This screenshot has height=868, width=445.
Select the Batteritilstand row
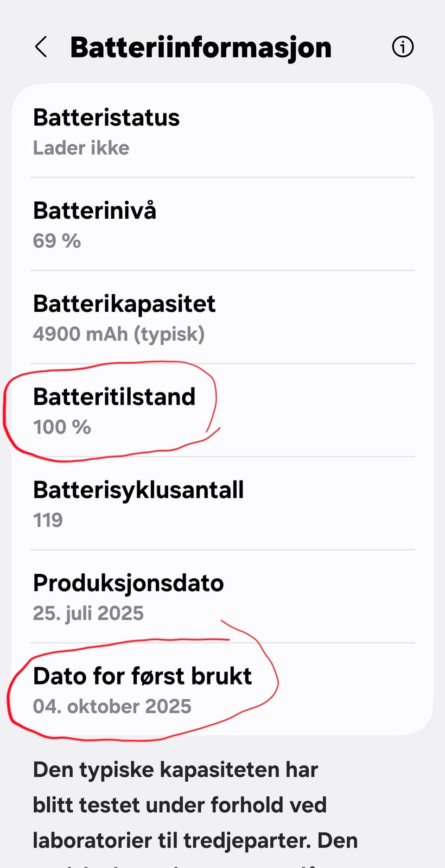coord(222,411)
